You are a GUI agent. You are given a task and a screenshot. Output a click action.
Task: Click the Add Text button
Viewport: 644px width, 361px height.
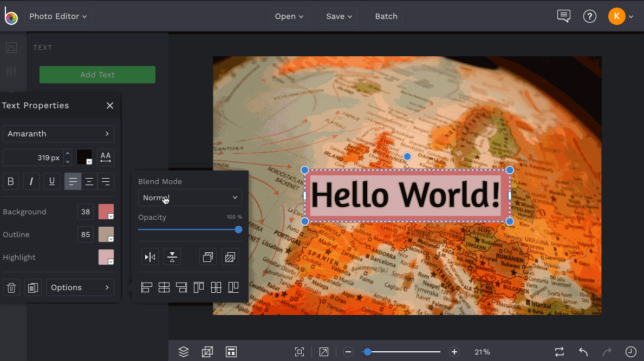pyautogui.click(x=97, y=75)
